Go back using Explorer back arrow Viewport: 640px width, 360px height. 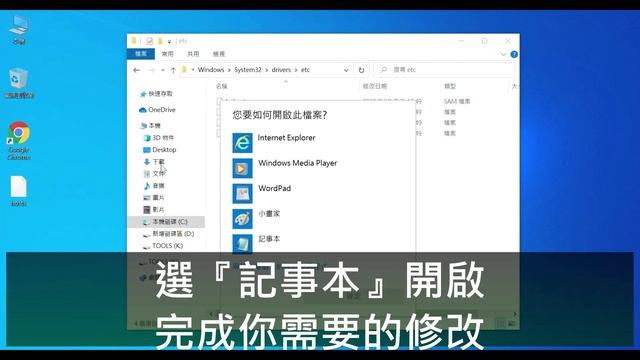[137, 70]
